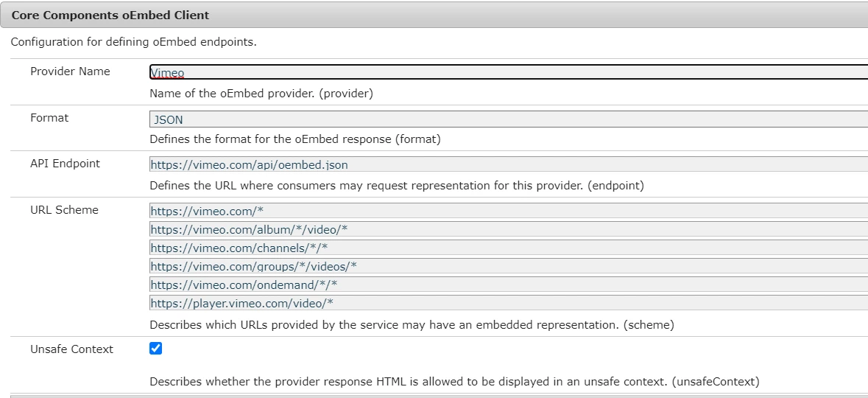Click the API Endpoint label
Image resolution: width=868 pixels, height=398 pixels.
tap(66, 164)
